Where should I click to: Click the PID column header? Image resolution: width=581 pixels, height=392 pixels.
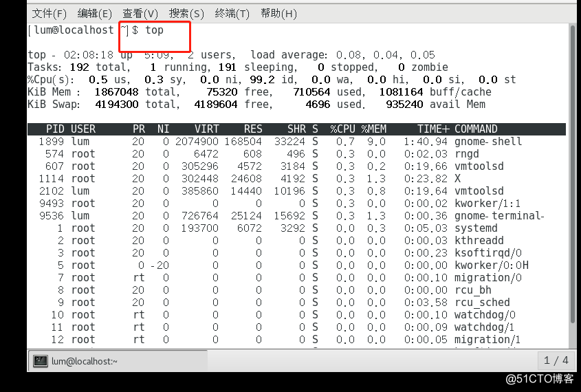click(x=55, y=129)
